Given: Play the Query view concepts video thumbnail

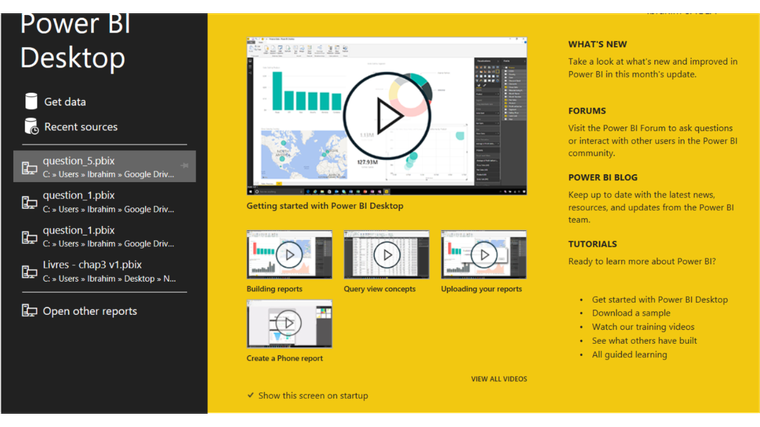Looking at the screenshot, I should pos(386,254).
